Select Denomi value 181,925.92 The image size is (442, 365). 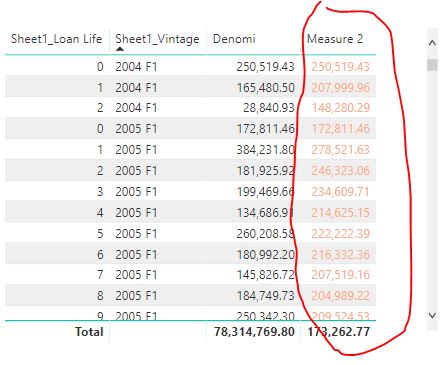coord(265,171)
